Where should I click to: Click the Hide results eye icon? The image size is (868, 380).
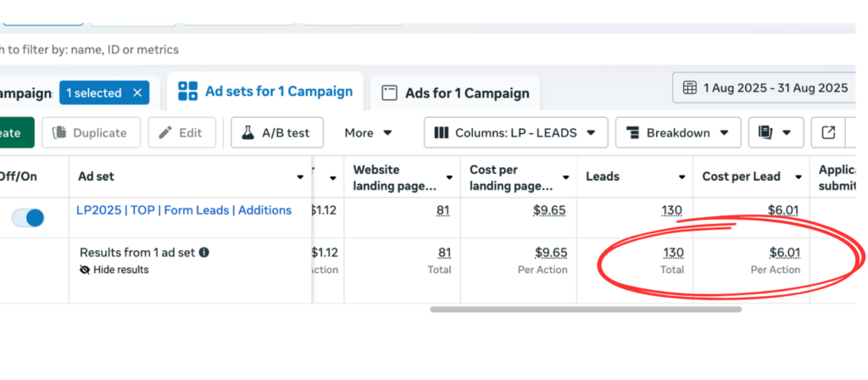85,270
